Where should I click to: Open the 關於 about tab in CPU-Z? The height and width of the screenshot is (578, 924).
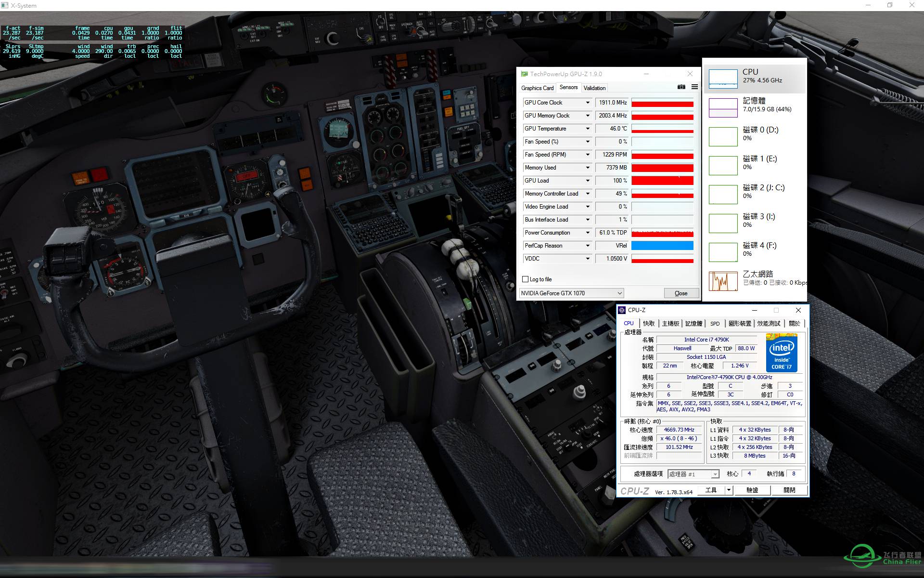coord(794,324)
